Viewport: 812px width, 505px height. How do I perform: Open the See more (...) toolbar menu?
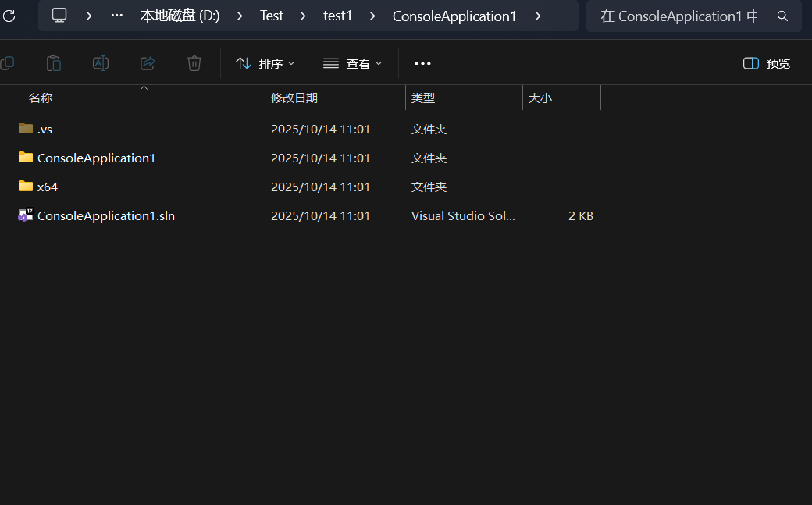422,63
